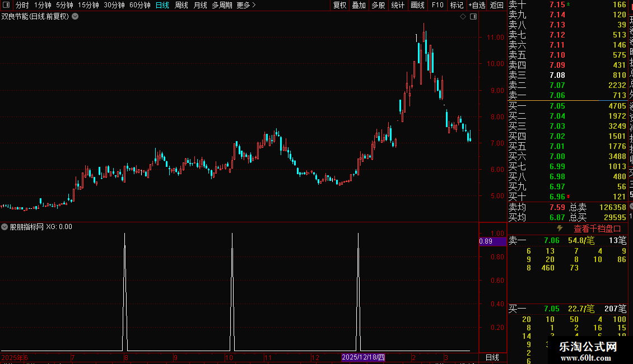Click the 卖三 price 7.08
Screen dimensions: 633x364
tap(557, 76)
